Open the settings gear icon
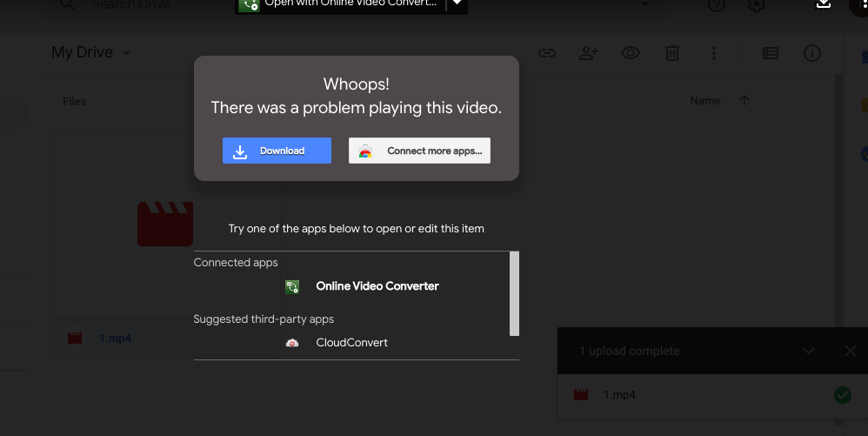This screenshot has height=436, width=868. [x=757, y=4]
